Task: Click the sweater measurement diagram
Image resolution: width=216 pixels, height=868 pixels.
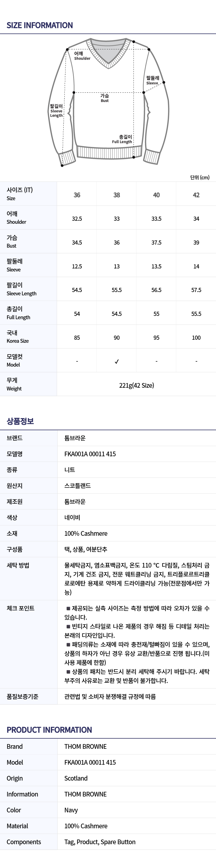Action: [109, 103]
